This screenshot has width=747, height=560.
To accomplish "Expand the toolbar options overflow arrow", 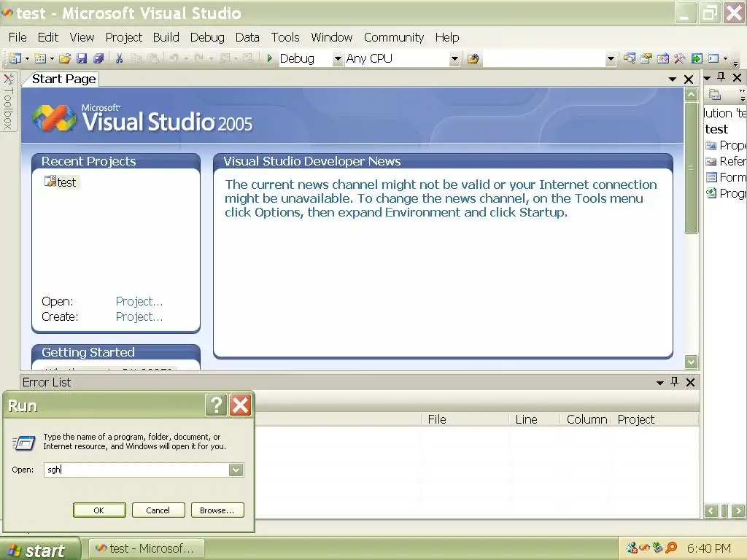I will tap(735, 63).
